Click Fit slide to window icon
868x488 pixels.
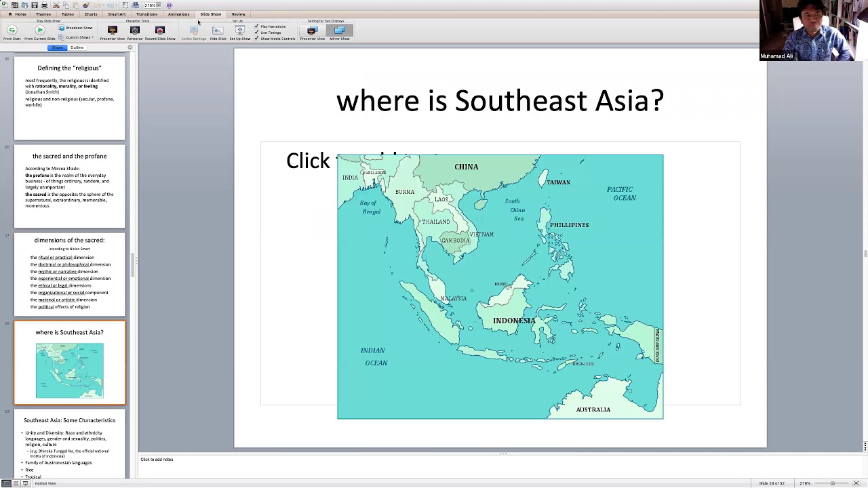tap(856, 483)
